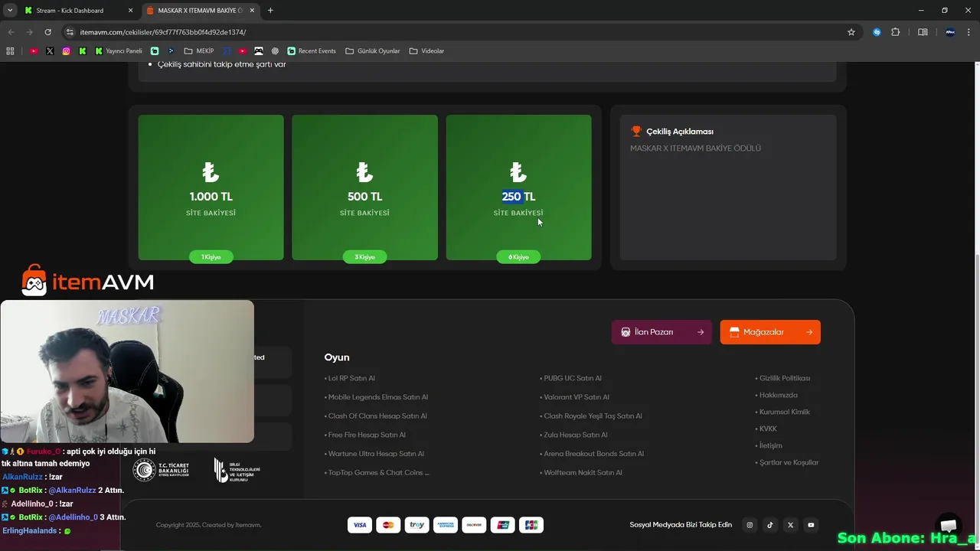Bookmark this page with the star icon
Image resolution: width=980 pixels, height=551 pixels.
click(851, 32)
